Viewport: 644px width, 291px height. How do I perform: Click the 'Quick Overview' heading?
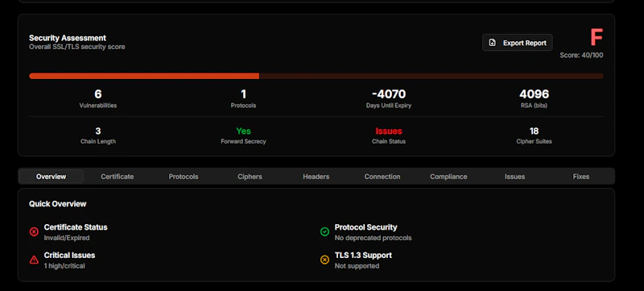point(57,204)
